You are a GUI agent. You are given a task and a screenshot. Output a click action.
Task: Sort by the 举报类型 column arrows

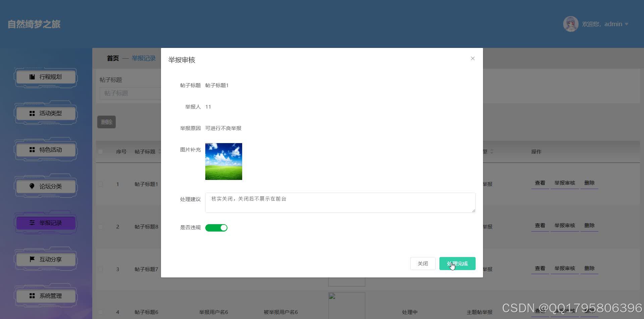492,151
